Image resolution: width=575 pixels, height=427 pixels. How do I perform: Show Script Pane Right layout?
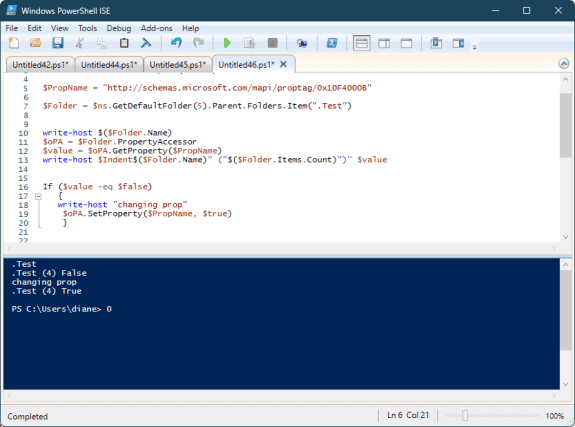tap(384, 43)
